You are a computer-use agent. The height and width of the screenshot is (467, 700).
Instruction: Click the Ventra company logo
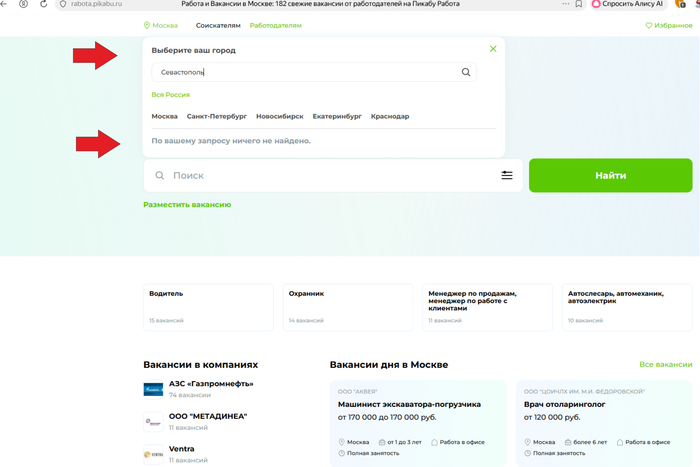[153, 454]
